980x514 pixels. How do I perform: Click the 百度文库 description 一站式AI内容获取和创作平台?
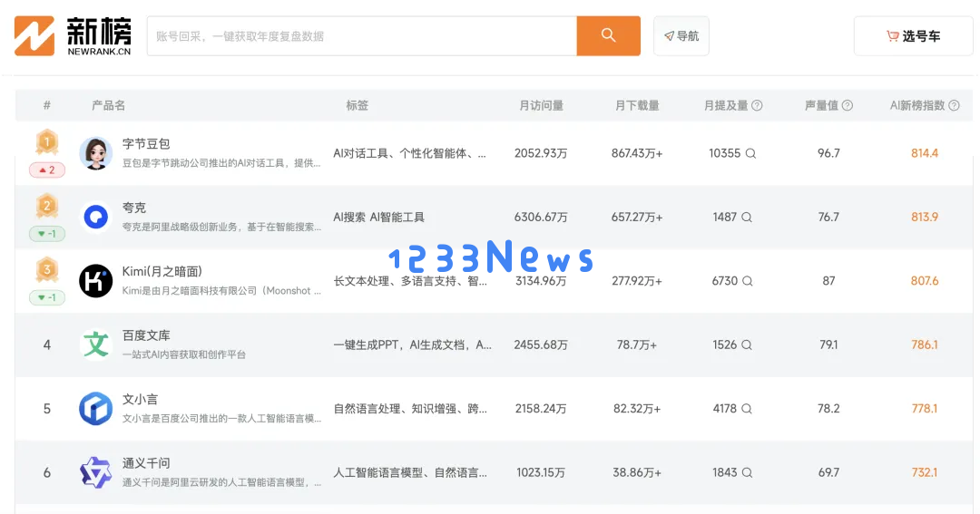183,354
